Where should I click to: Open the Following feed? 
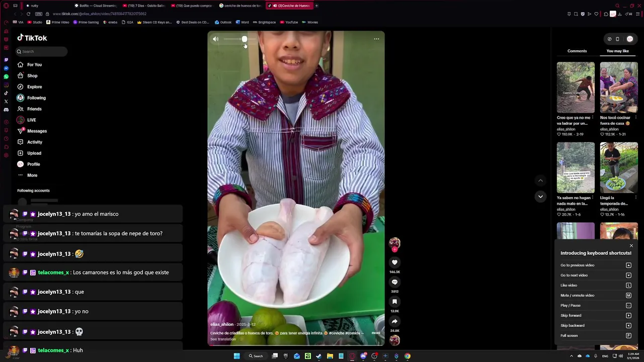coord(31,98)
